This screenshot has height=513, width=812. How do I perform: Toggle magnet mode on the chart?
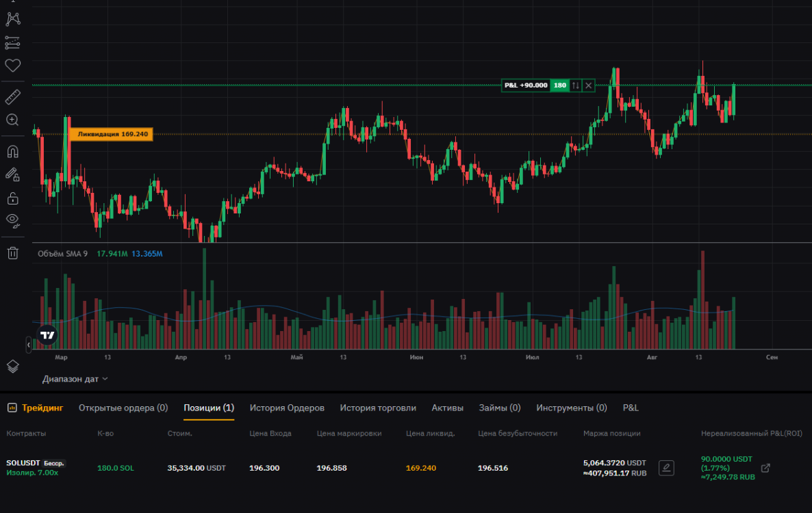[12, 151]
